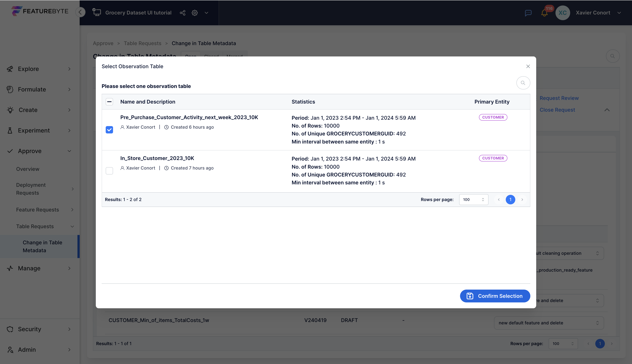Click the Approve checkmark icon
632x364 pixels.
click(x=10, y=151)
